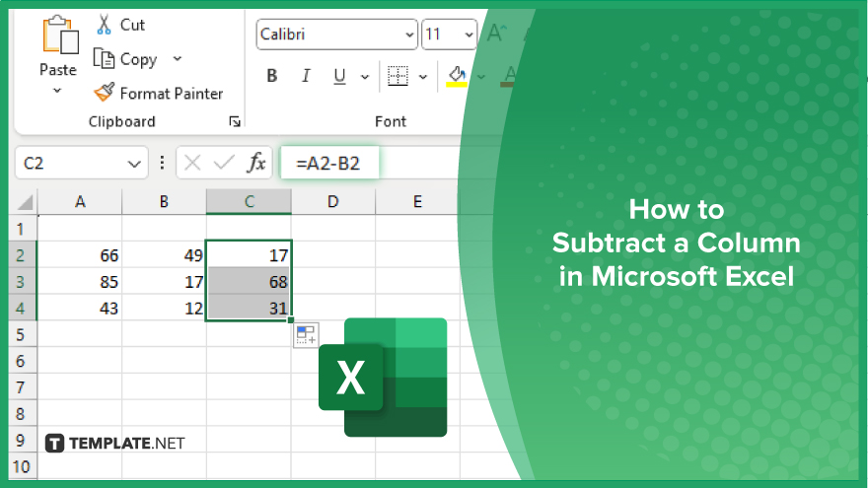Click the Name Box showing C2
868x488 pixels.
click(x=81, y=163)
